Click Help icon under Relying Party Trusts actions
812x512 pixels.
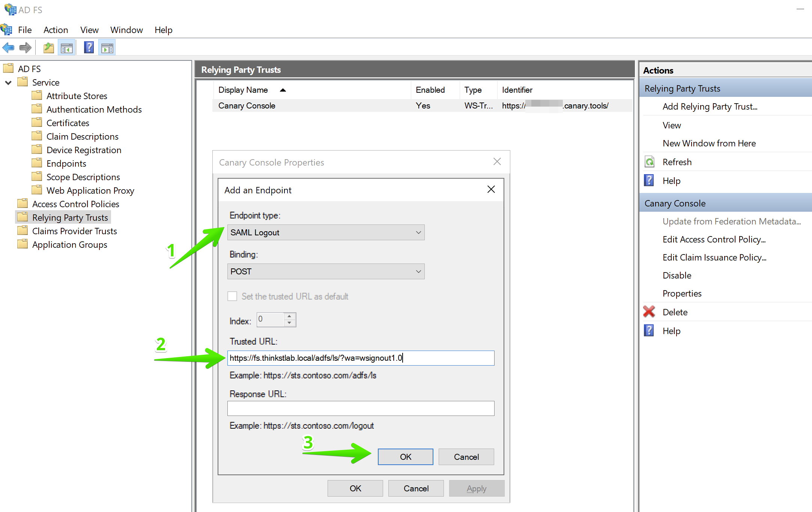tap(649, 181)
